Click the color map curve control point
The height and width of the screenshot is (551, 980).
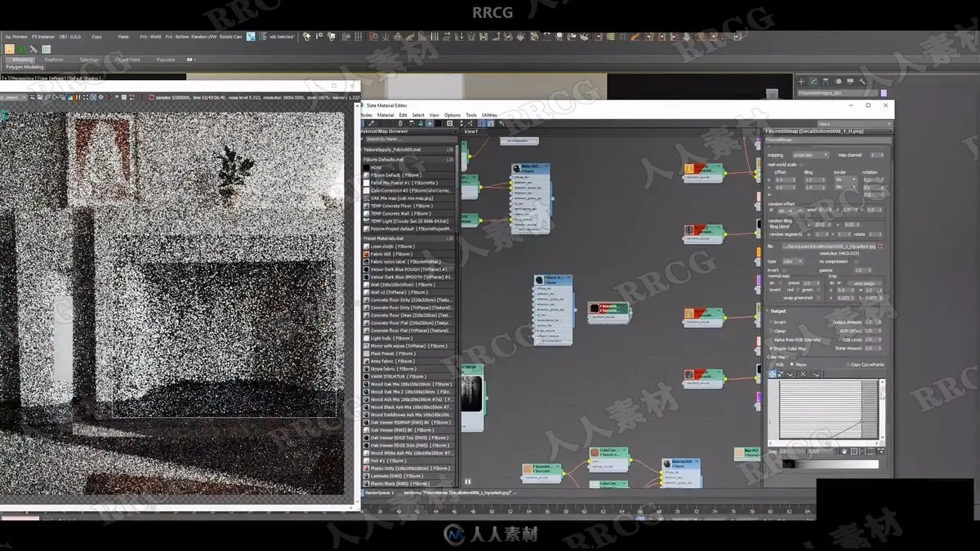[861, 422]
